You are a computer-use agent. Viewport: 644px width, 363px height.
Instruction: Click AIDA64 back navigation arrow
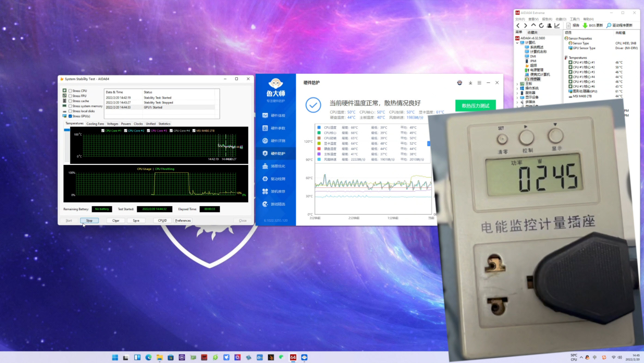click(518, 25)
